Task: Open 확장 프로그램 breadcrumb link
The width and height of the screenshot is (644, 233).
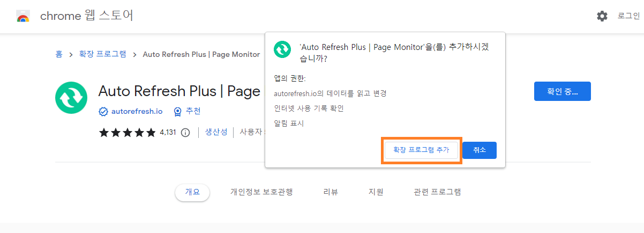Action: (x=103, y=54)
